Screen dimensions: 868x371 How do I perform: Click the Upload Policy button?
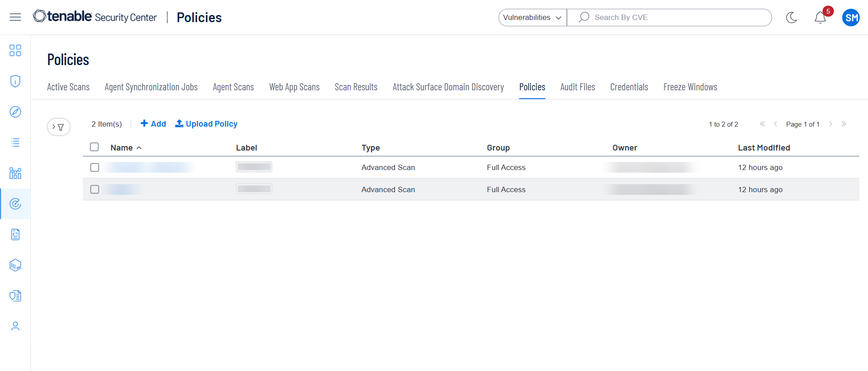206,124
